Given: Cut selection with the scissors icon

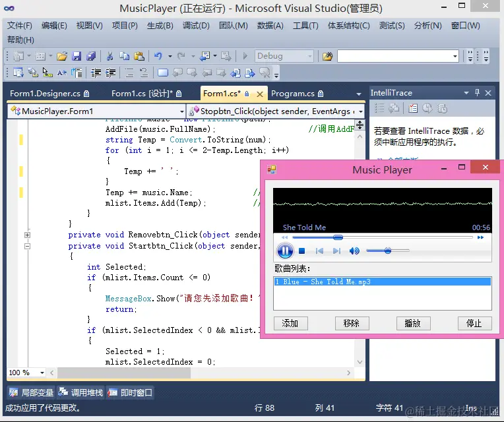Looking at the screenshot, I should pyautogui.click(x=110, y=56).
